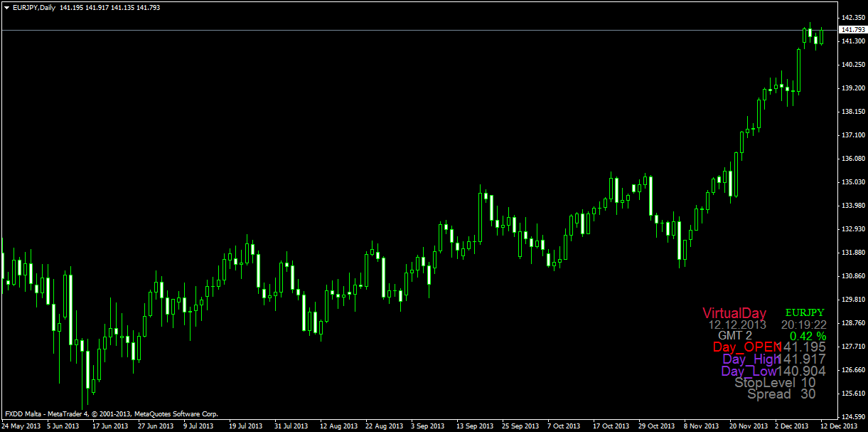Click the 12 Dec 2013 time axis label

pyautogui.click(x=840, y=426)
